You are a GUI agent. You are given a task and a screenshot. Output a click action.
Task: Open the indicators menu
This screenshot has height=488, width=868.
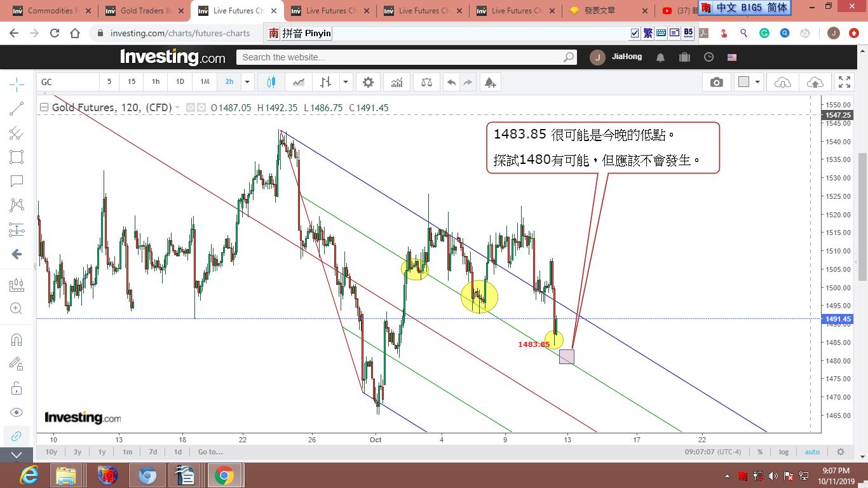pos(397,82)
